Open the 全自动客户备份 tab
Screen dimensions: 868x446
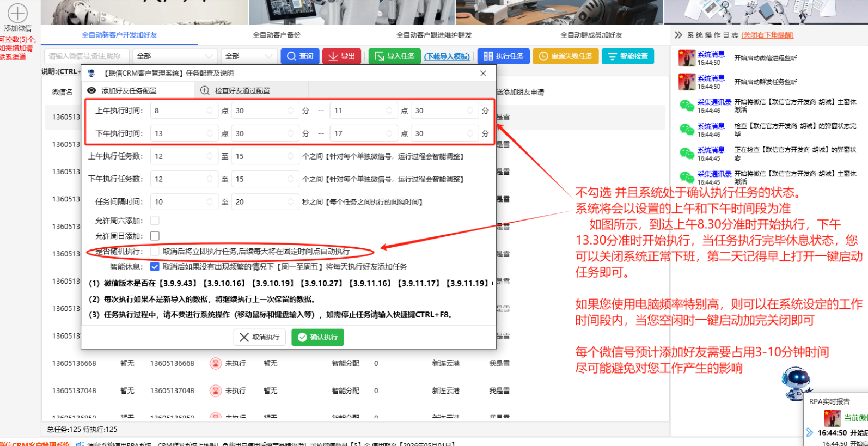[x=277, y=35]
